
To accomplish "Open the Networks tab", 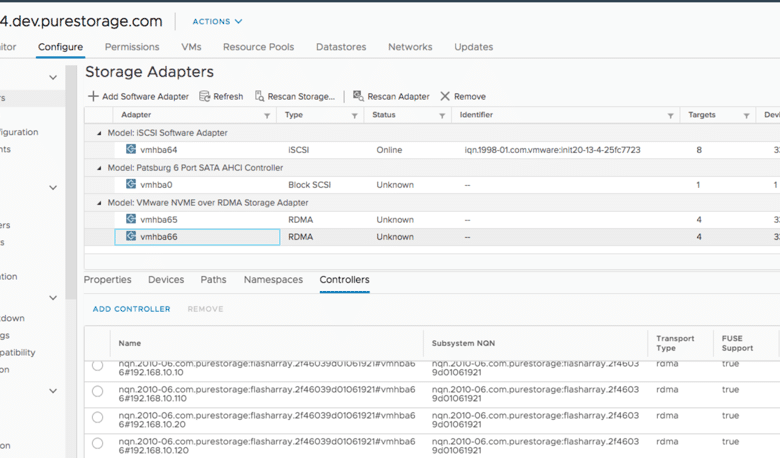I will point(410,47).
